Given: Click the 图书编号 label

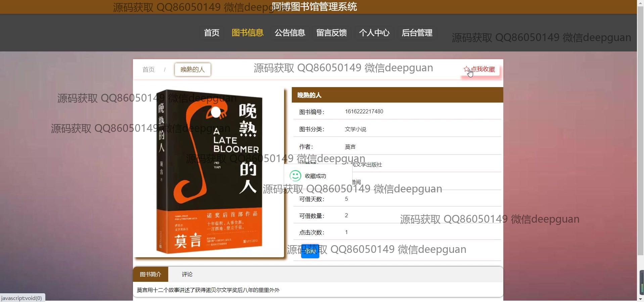Looking at the screenshot, I should [x=312, y=112].
